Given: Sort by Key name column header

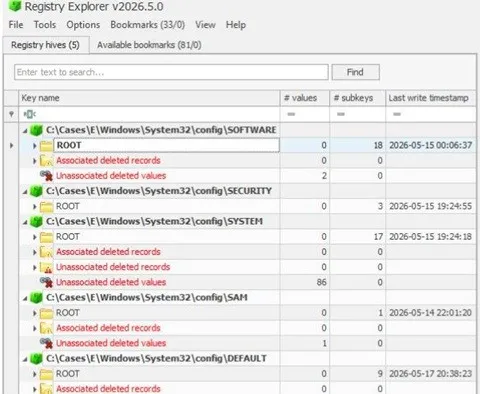Looking at the screenshot, I should click(149, 98).
